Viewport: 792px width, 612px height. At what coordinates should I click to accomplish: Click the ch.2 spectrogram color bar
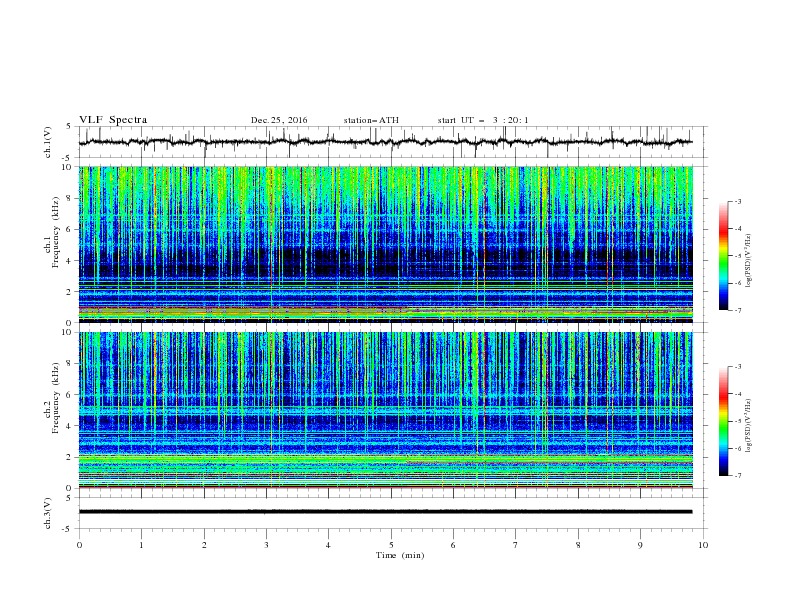coord(724,421)
